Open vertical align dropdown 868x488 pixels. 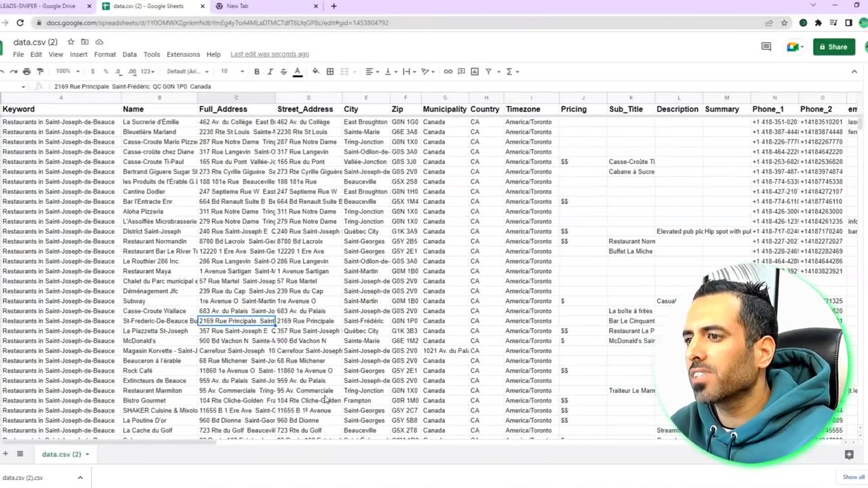point(390,71)
